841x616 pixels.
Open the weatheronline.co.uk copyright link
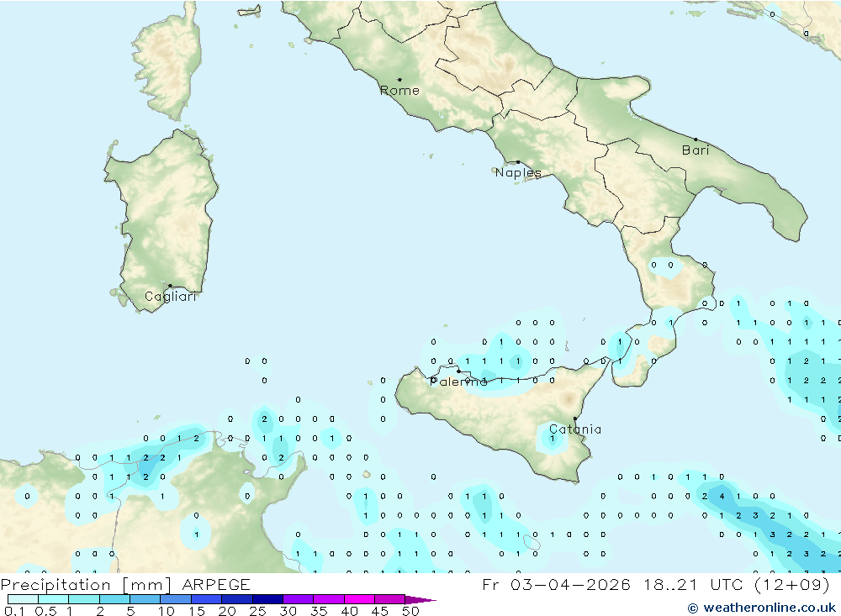pos(762,608)
